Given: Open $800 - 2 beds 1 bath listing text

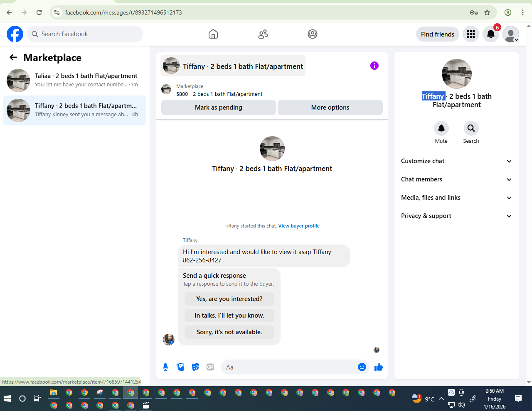Looking at the screenshot, I should 219,94.
